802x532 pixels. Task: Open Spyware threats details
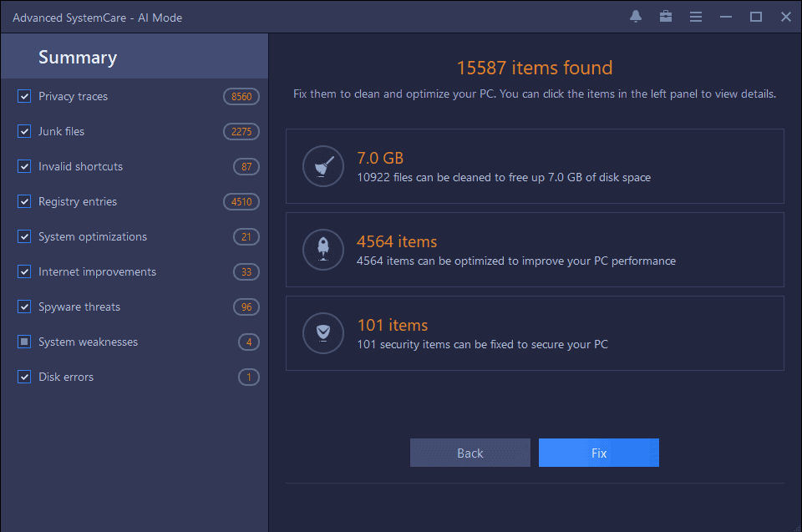coord(79,307)
